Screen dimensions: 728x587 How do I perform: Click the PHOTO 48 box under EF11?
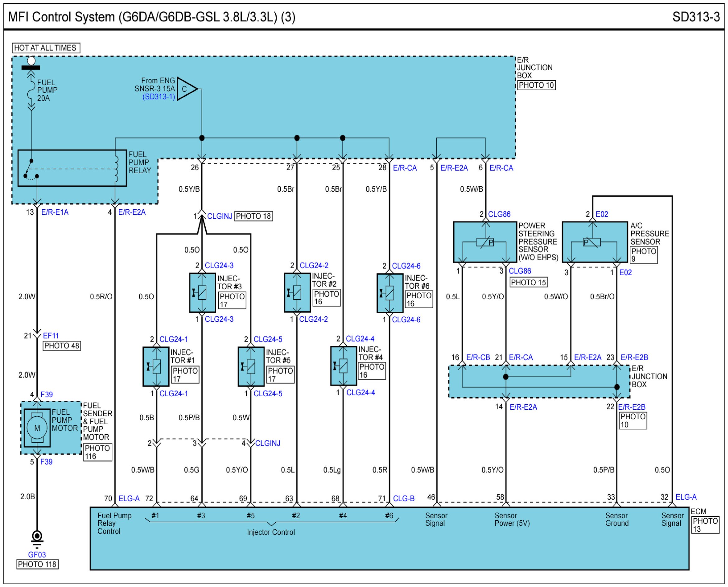coord(62,346)
